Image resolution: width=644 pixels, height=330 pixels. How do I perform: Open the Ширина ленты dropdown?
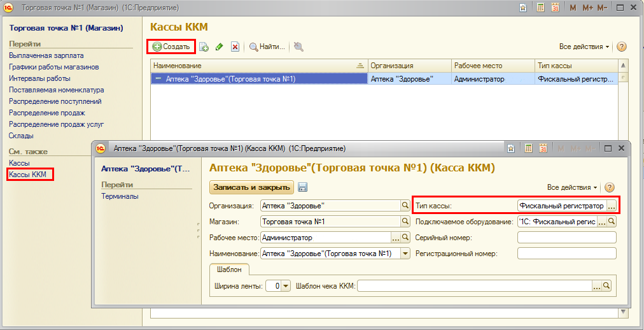pos(285,286)
